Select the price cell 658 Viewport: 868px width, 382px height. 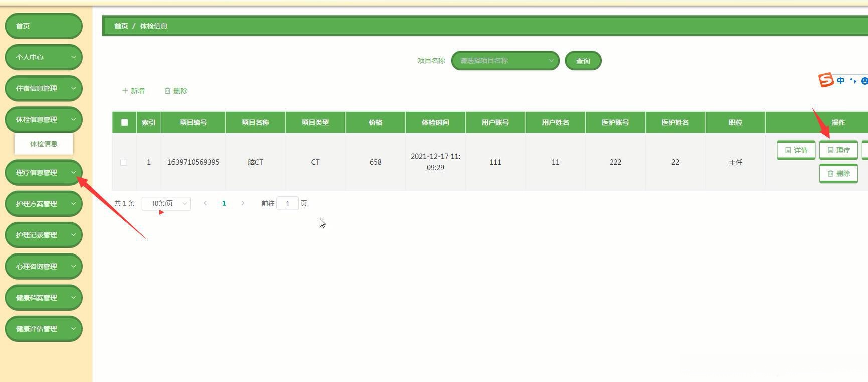[x=376, y=162]
